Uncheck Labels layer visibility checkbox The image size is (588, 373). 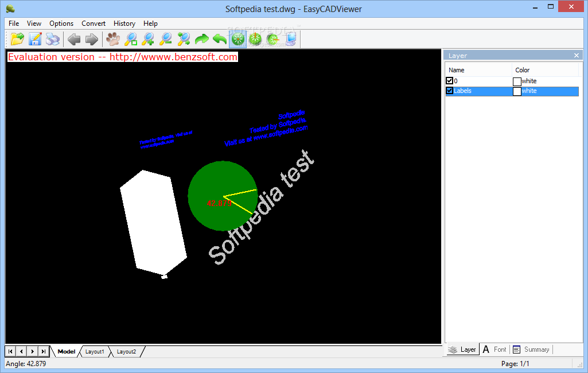(450, 91)
